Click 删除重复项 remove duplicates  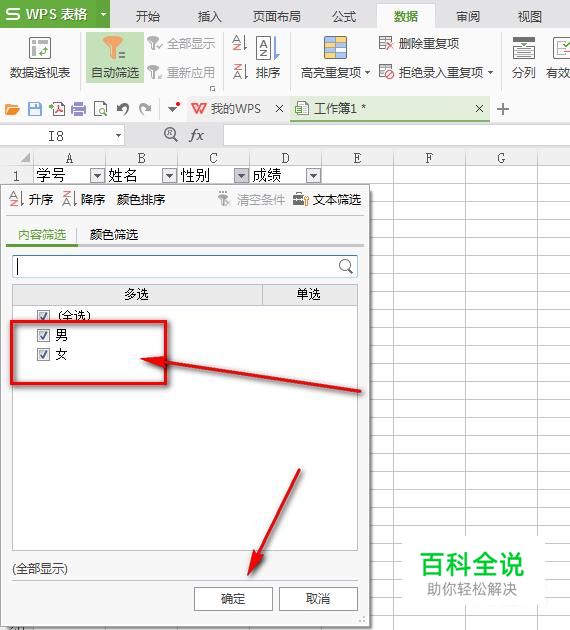(x=419, y=43)
